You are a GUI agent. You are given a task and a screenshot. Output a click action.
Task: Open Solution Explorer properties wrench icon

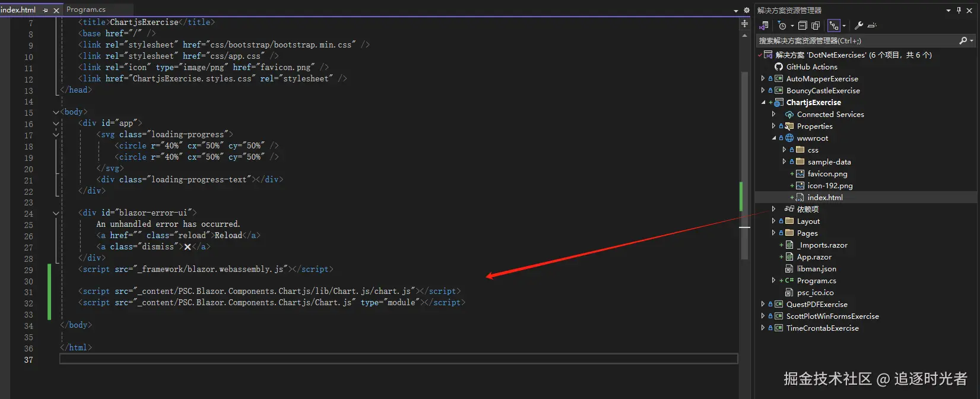point(858,26)
